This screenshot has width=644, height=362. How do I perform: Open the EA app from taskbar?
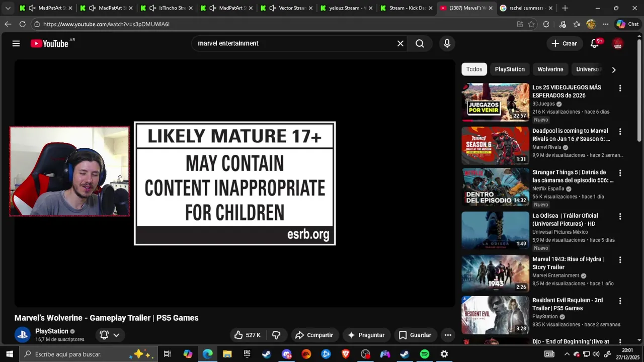click(x=306, y=354)
